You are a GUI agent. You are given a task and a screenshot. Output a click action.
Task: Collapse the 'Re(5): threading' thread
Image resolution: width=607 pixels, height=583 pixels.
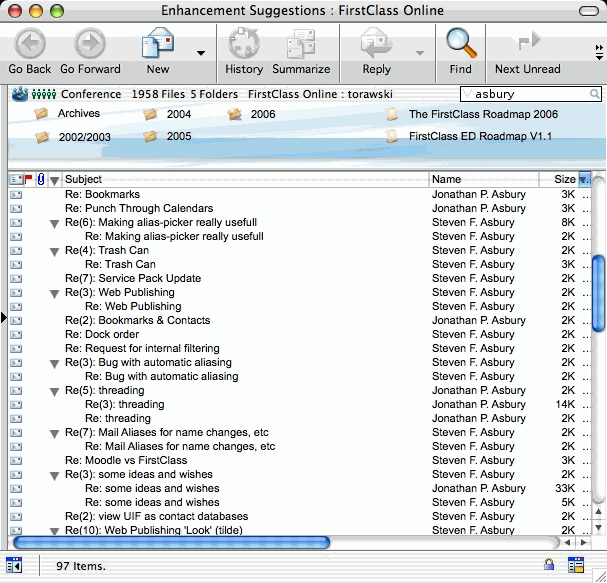[x=54, y=391]
